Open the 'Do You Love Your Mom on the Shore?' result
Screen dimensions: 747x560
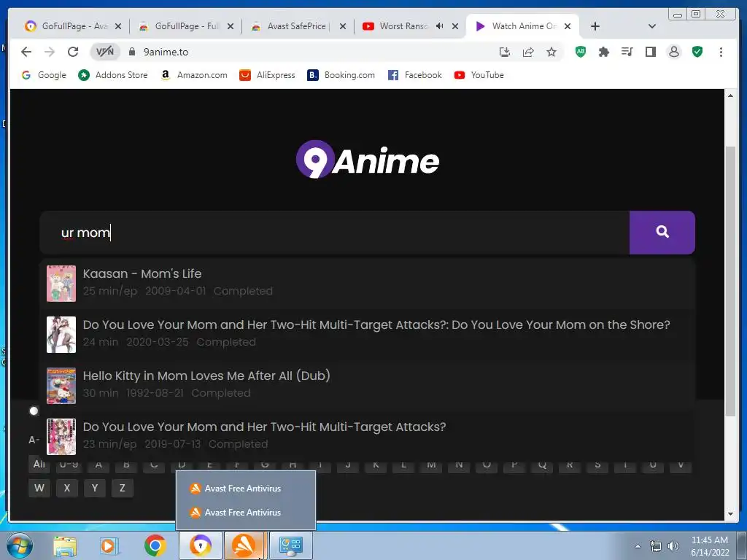(367, 334)
